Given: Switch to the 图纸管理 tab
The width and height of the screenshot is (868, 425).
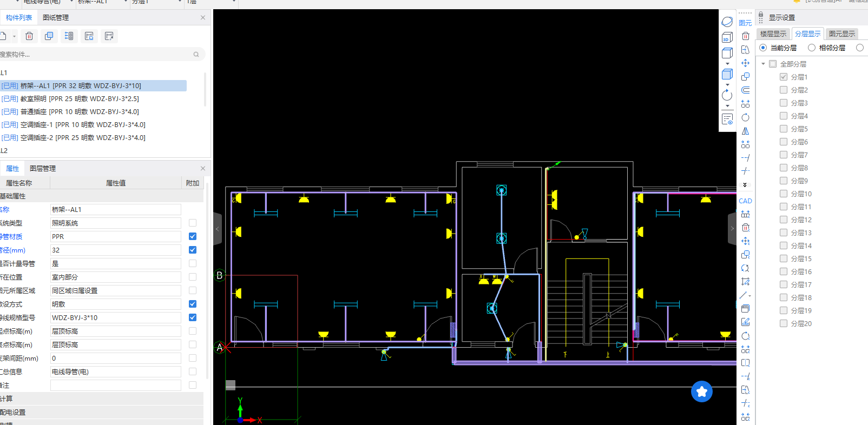Looking at the screenshot, I should click(56, 18).
